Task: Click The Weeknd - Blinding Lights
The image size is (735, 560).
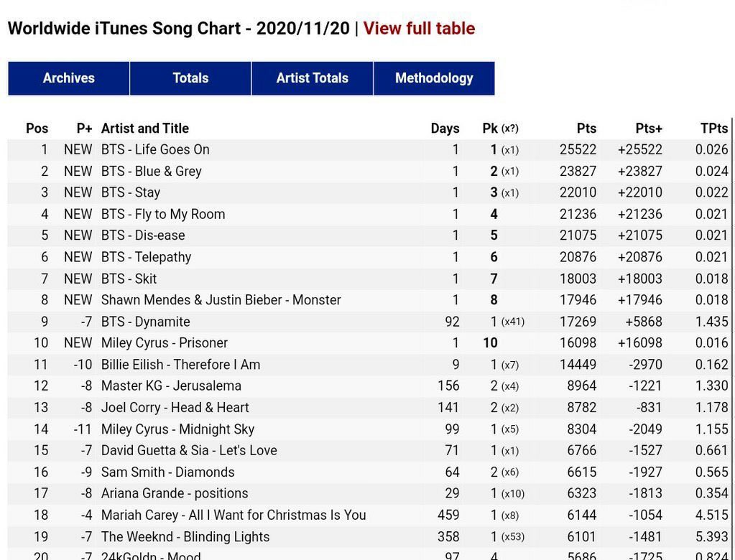Action: (185, 537)
